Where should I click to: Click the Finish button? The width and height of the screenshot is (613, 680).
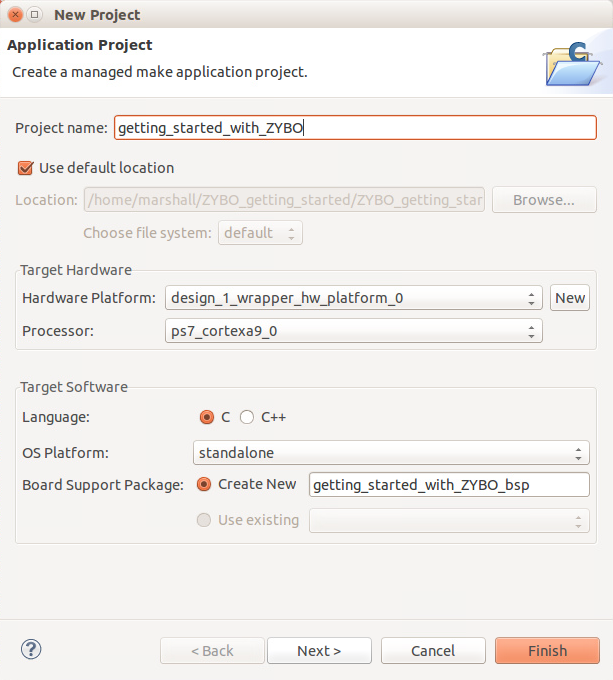(x=547, y=651)
